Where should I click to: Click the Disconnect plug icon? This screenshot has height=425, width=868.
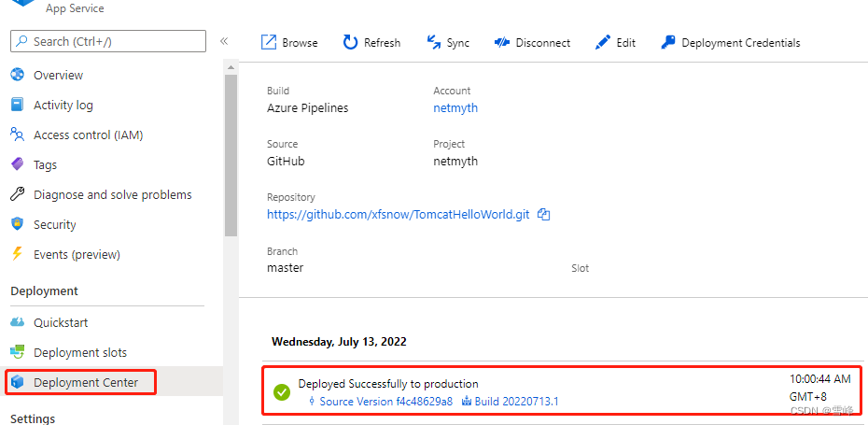click(x=502, y=43)
